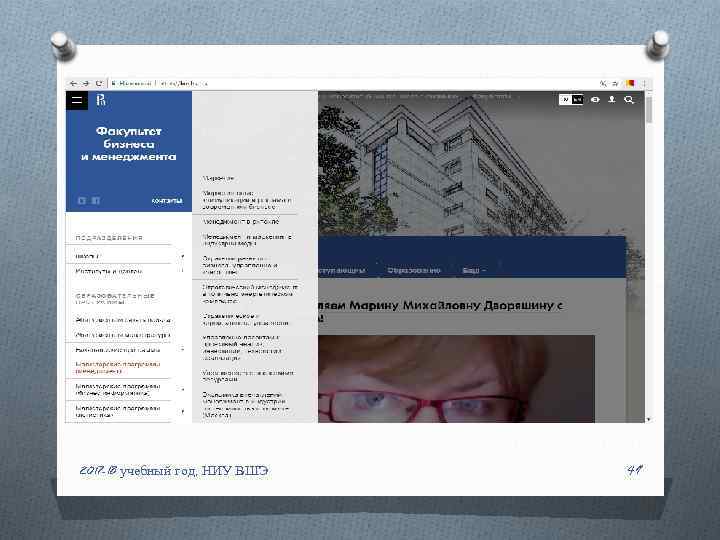
Task: Open Маркетинг submenu item
Action: pos(218,178)
